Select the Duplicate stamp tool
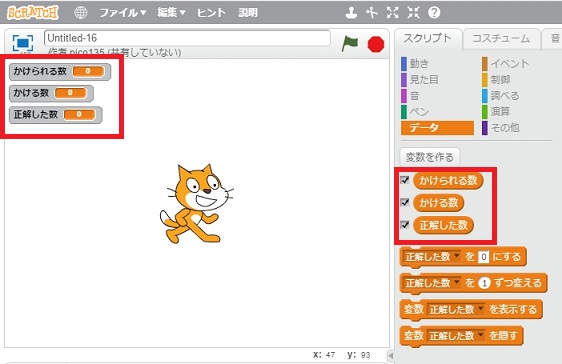The image size is (562, 364). (x=351, y=13)
